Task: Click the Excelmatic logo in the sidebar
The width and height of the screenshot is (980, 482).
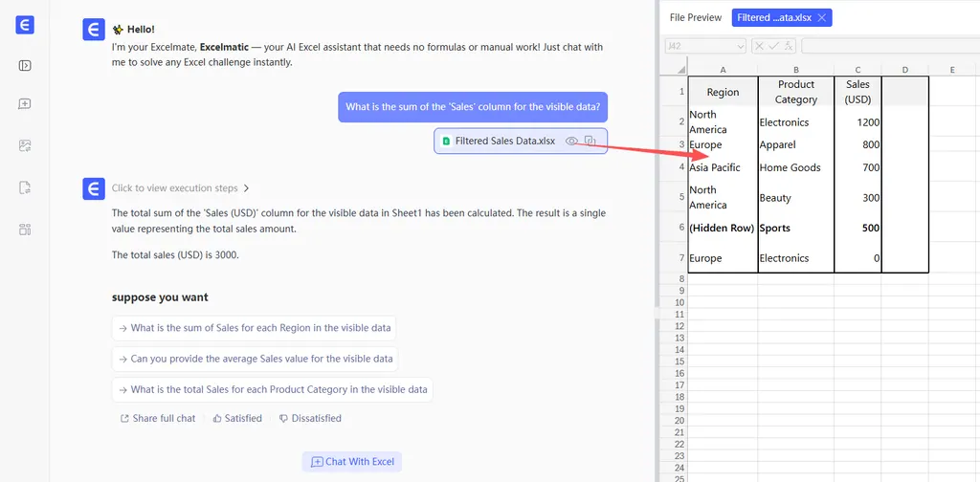Action: point(25,26)
